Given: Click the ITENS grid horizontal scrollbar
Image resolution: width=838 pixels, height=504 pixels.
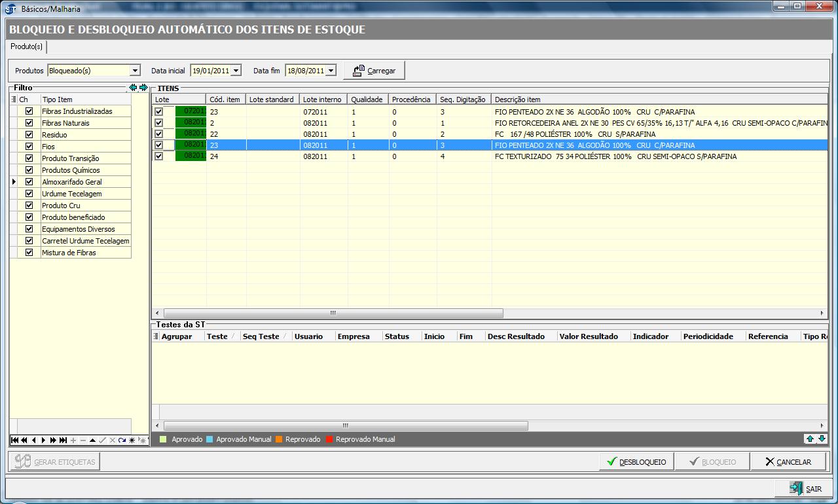Looking at the screenshot, I should point(333,314).
